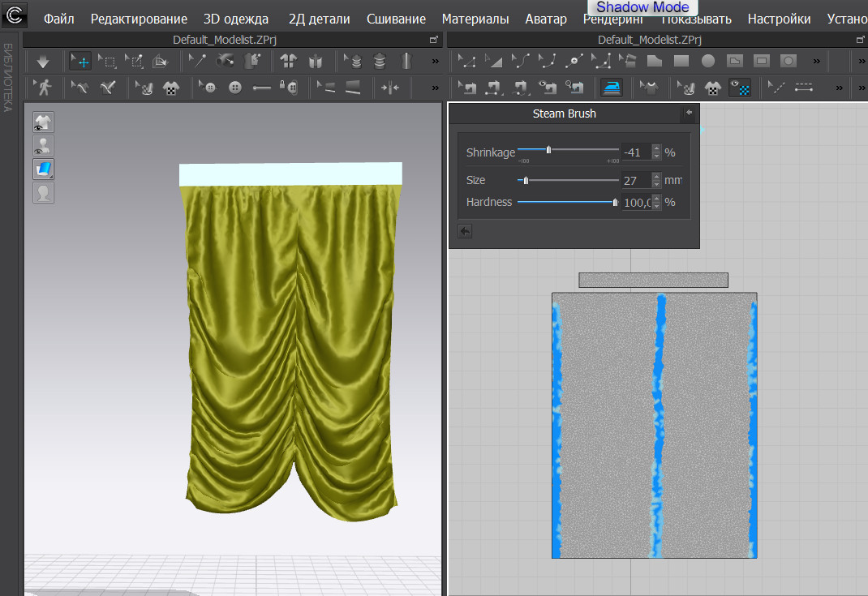Collapse the Steam Brush panel with arrow

coord(690,114)
